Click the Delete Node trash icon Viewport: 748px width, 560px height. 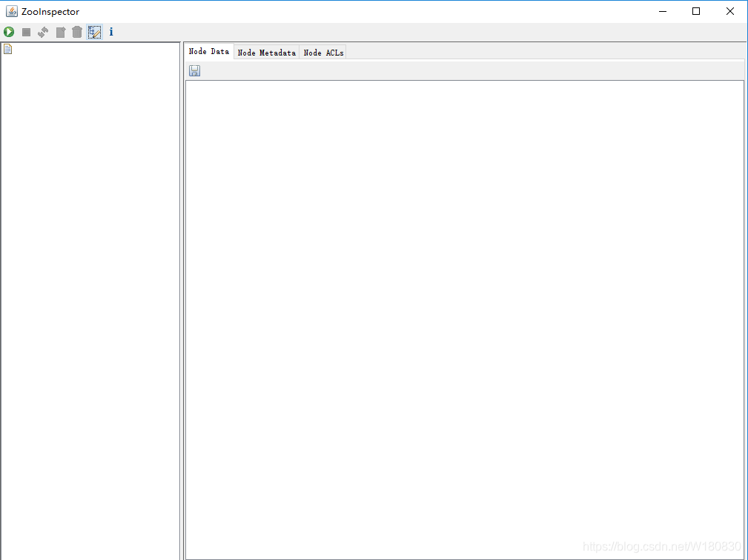click(x=77, y=32)
